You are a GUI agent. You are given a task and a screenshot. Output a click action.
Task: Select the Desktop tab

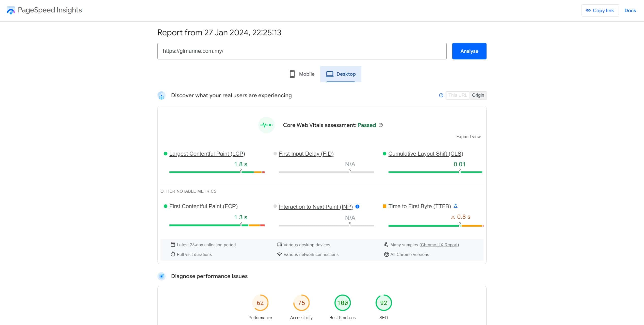341,74
